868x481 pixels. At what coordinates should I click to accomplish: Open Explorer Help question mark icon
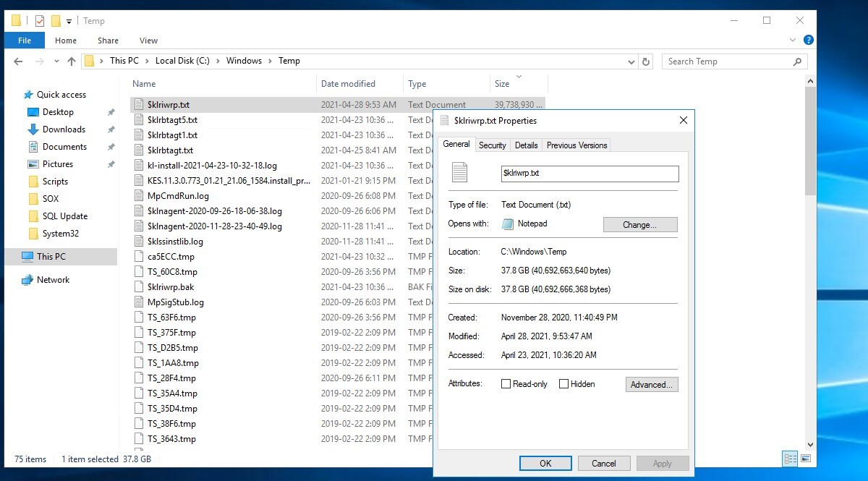click(x=809, y=41)
